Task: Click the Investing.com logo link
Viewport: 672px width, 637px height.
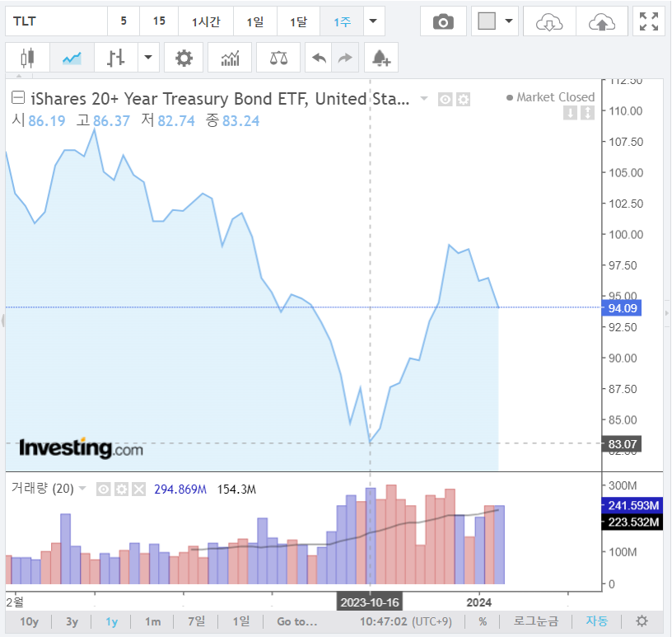Action: (x=81, y=448)
